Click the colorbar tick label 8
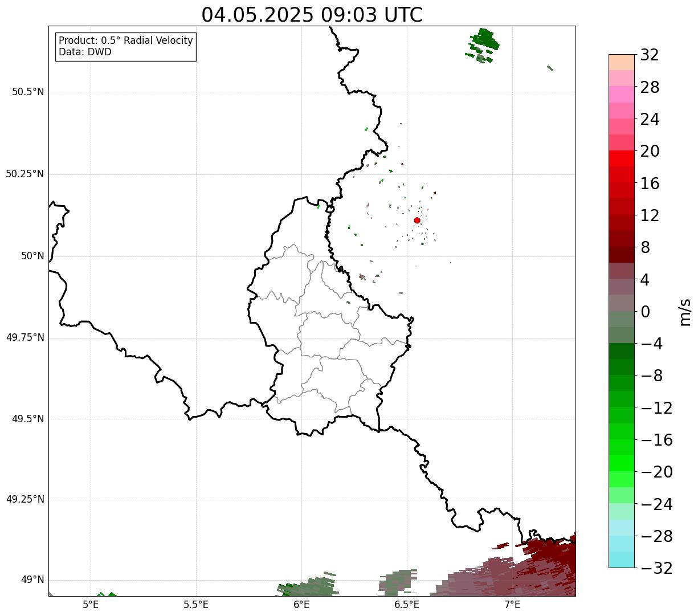This screenshot has height=616, width=698. [x=646, y=247]
